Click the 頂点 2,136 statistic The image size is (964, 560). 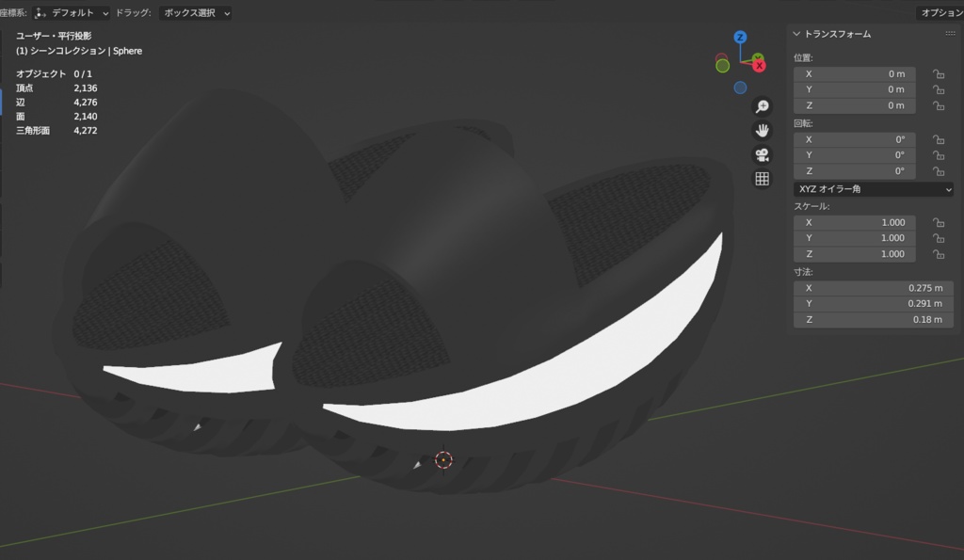tap(56, 88)
